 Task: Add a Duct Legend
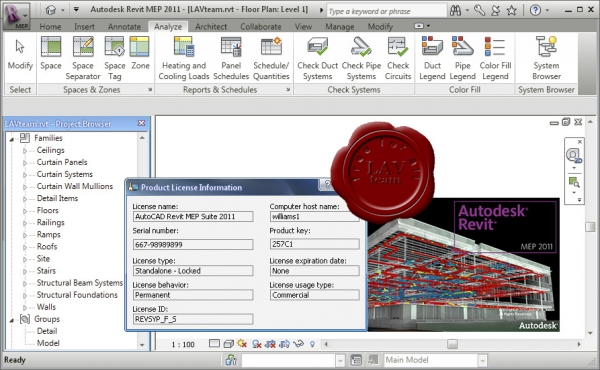click(x=432, y=57)
